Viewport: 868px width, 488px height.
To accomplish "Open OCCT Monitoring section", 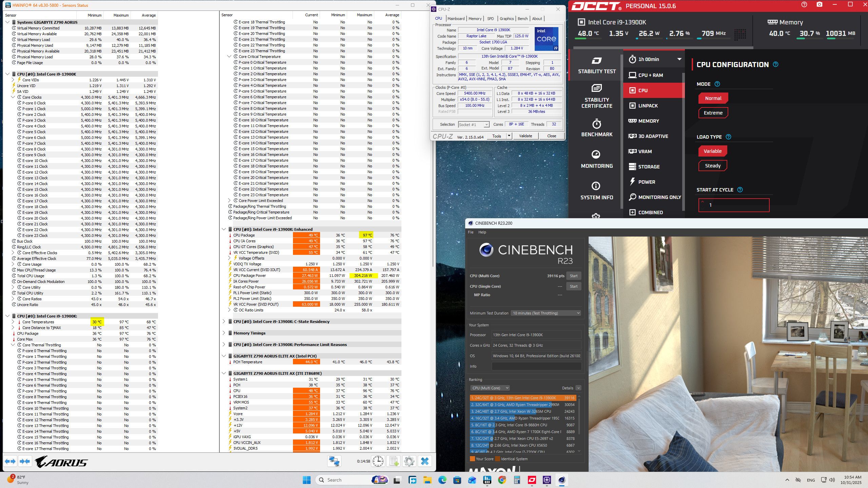I will 596,159.
